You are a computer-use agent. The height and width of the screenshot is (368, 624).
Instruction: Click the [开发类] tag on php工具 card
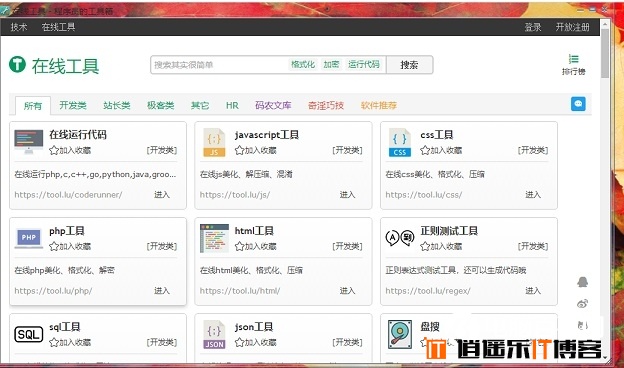(x=162, y=247)
